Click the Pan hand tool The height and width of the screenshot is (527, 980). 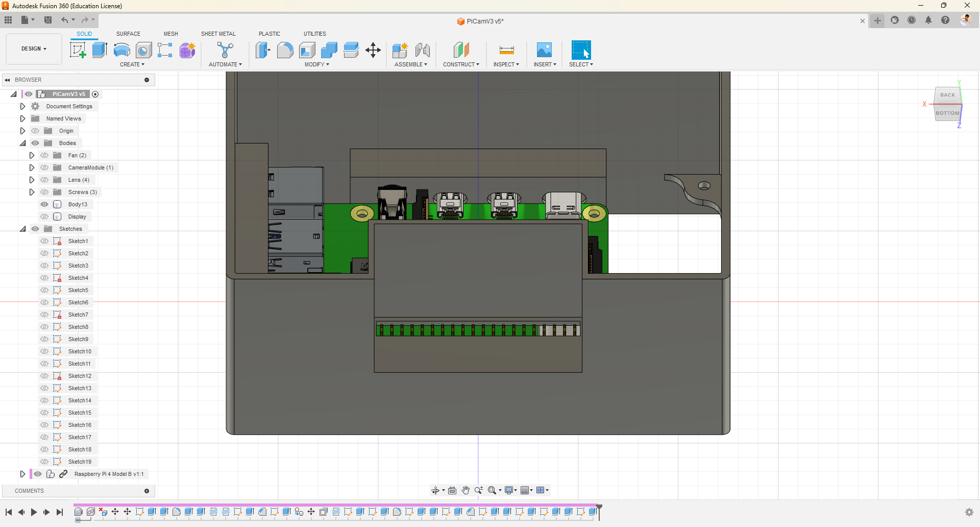tap(465, 490)
